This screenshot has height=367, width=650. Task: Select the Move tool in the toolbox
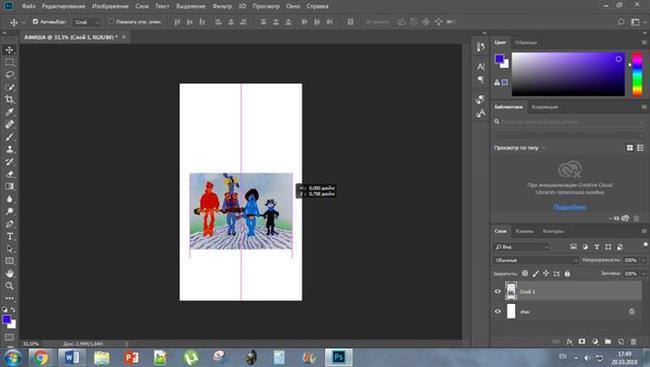(9, 50)
